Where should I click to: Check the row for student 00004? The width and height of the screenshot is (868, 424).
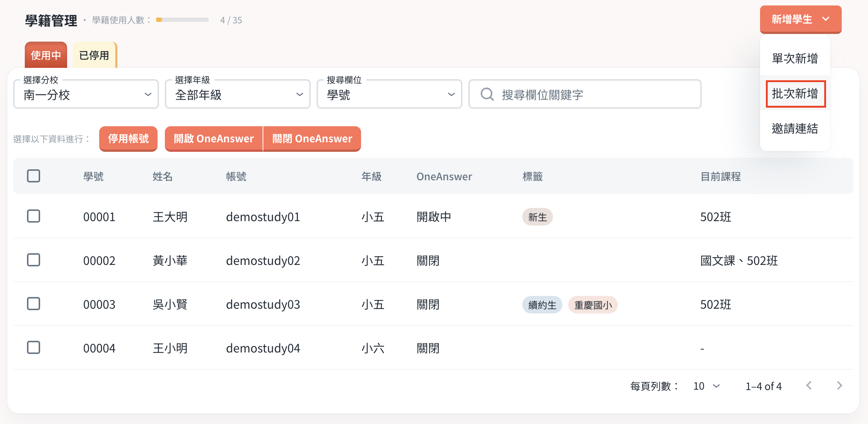[34, 347]
